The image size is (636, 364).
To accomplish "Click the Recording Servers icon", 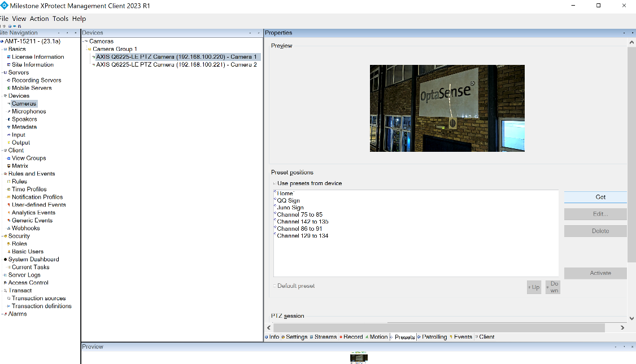I will point(8,81).
